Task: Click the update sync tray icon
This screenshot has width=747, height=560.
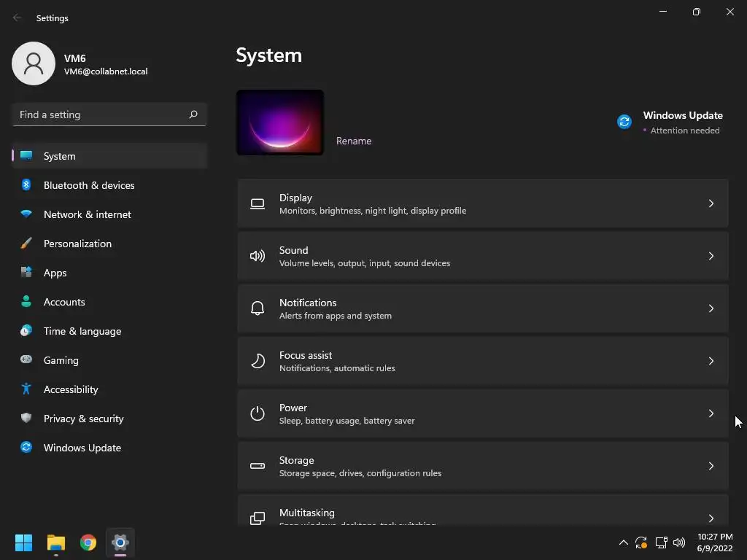Action: (641, 542)
